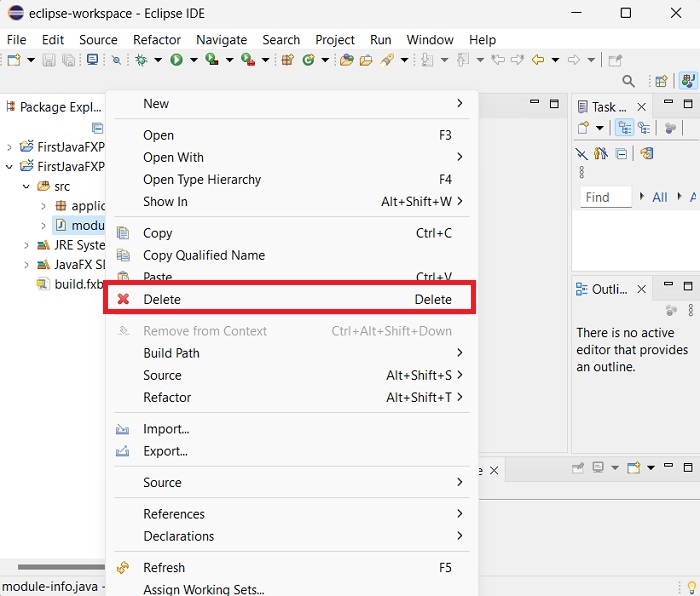Open the dropdown beside Back navigation arrow

[x=555, y=60]
